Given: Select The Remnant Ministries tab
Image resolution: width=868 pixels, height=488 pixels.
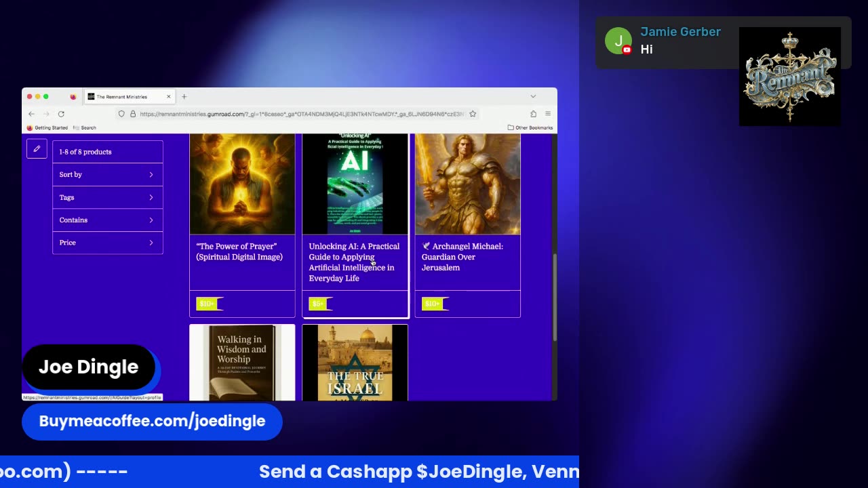Looking at the screenshot, I should click(129, 97).
